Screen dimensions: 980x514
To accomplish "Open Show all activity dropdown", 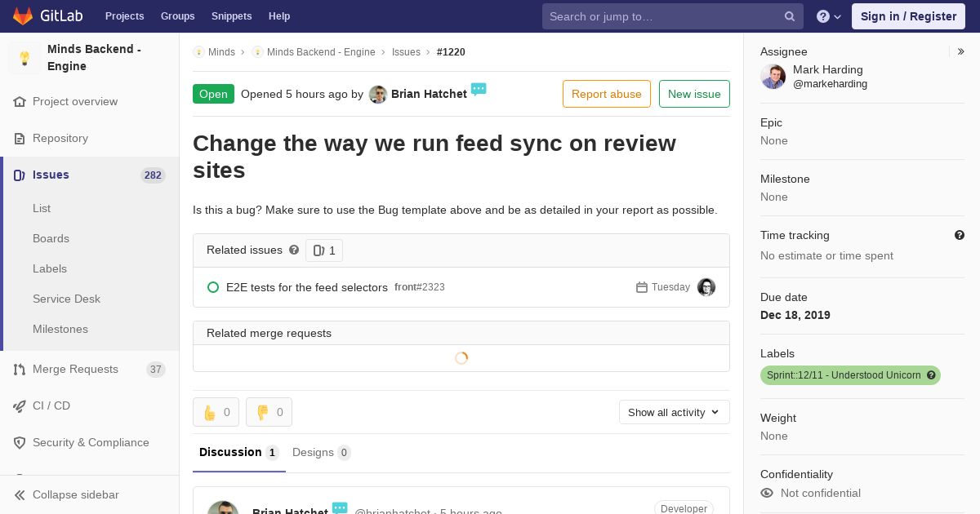I will click(x=675, y=412).
